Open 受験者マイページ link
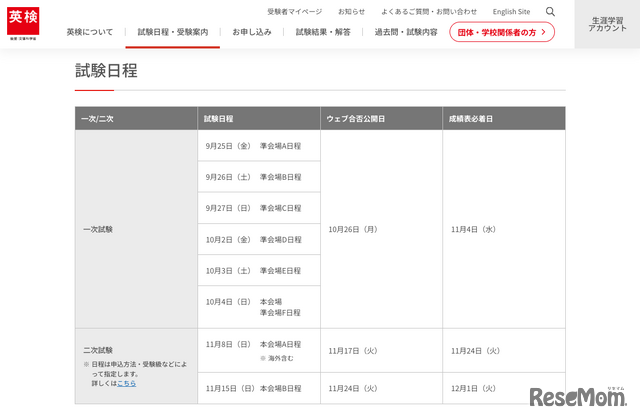 point(295,12)
